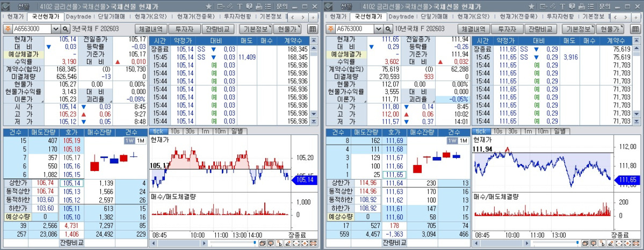Switch right chart to 1m interval
The width and height of the screenshot is (644, 250).
(527, 131)
